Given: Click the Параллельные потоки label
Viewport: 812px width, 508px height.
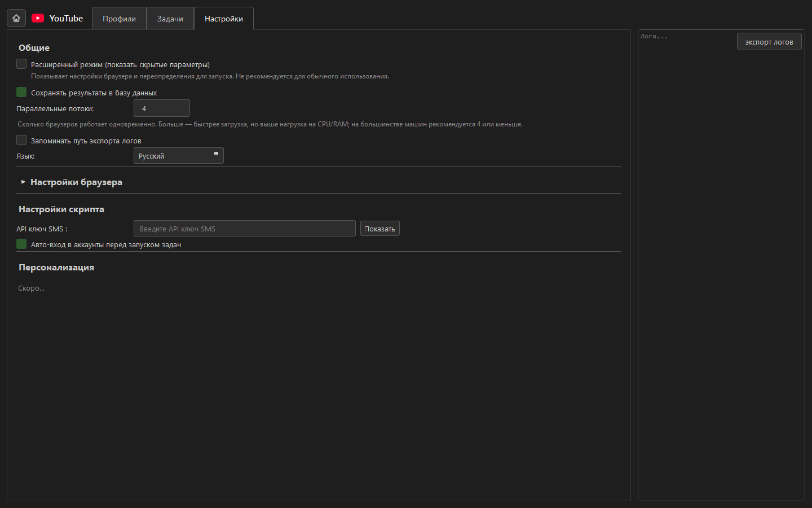Looking at the screenshot, I should [55, 109].
